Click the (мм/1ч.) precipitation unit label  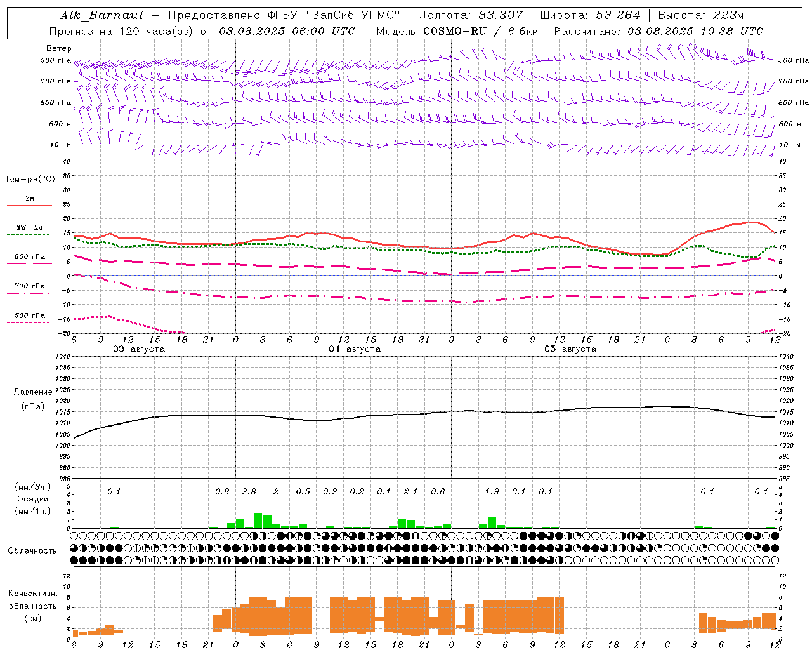click(33, 511)
